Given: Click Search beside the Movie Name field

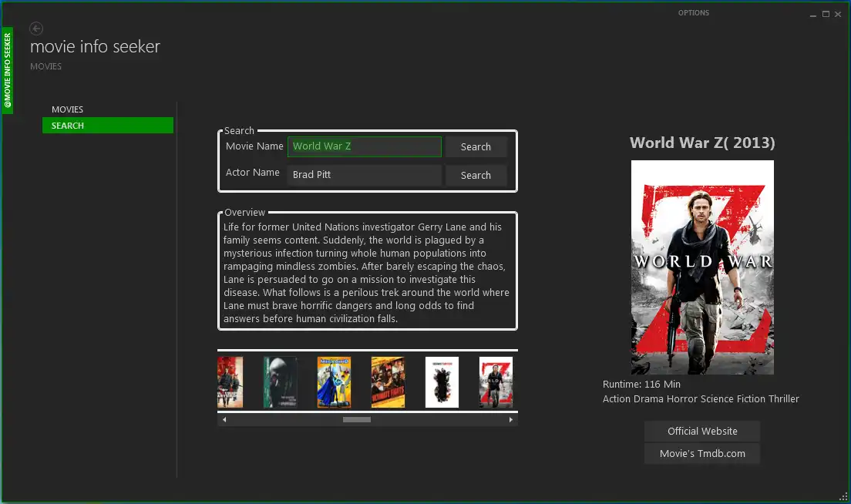Looking at the screenshot, I should [476, 147].
